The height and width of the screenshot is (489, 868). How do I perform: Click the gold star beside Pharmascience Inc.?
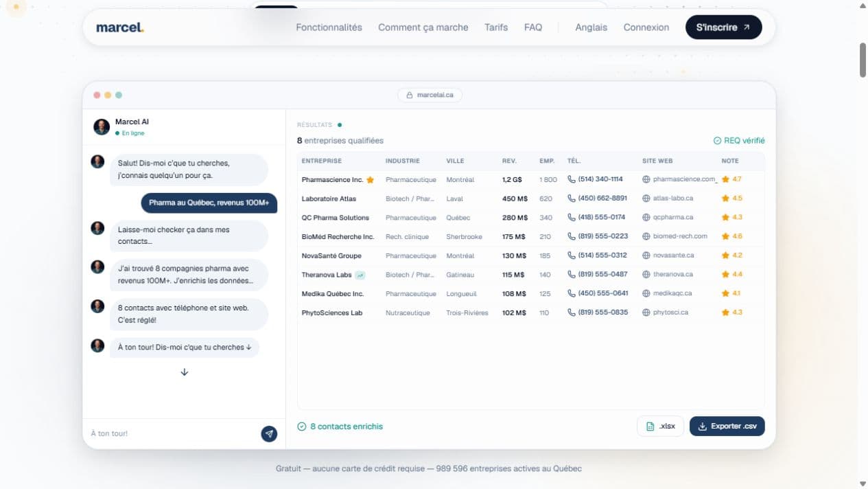370,180
